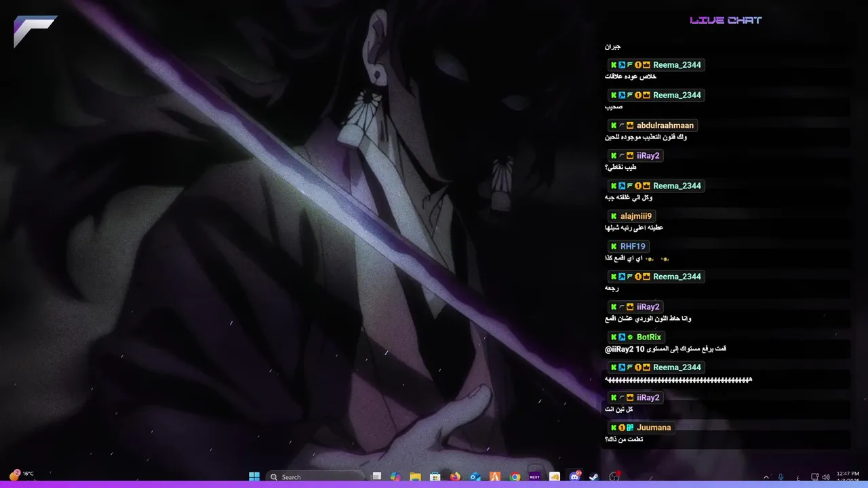Screen dimensions: 868x488
Task: Open the Discord taskbar icon
Action: point(574,476)
